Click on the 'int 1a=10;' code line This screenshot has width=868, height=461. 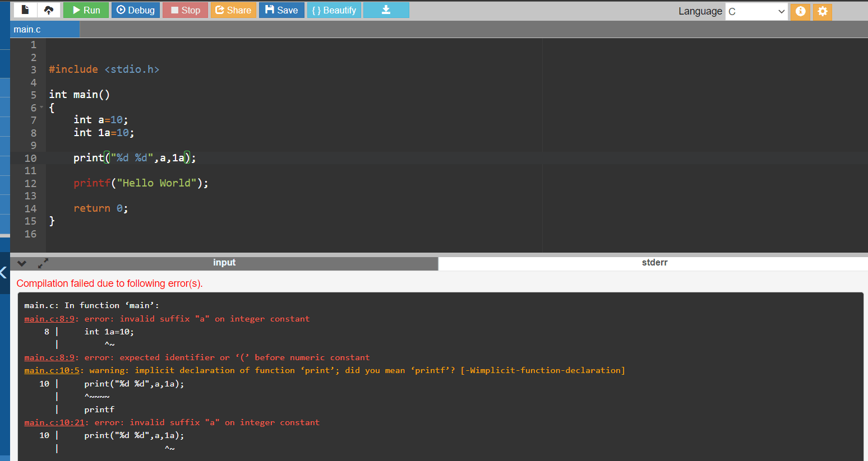(104, 133)
